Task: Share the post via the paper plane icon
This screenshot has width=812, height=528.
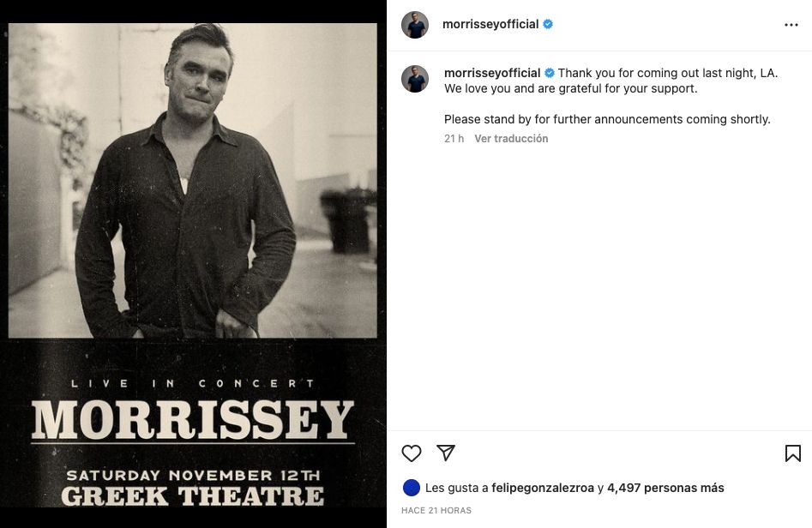Action: [x=447, y=453]
